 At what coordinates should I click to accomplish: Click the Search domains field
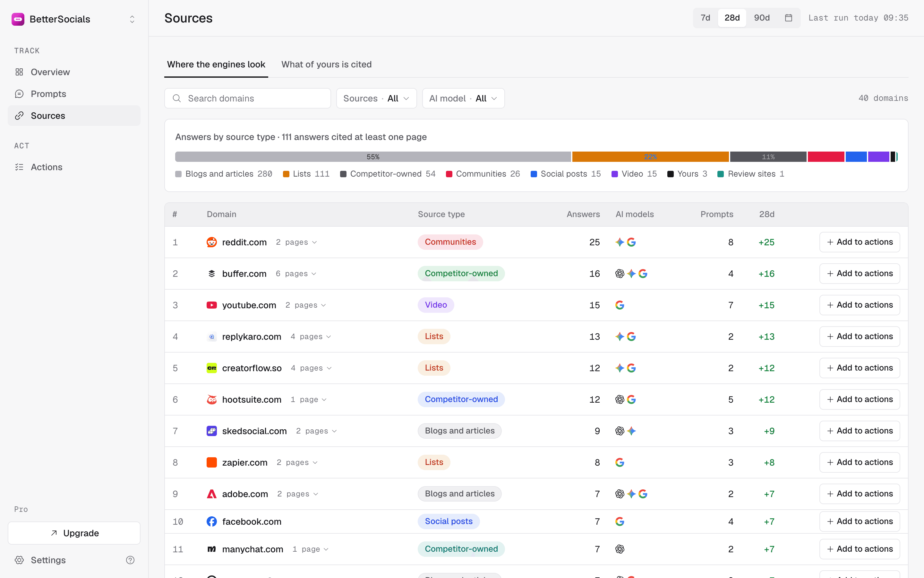247,98
